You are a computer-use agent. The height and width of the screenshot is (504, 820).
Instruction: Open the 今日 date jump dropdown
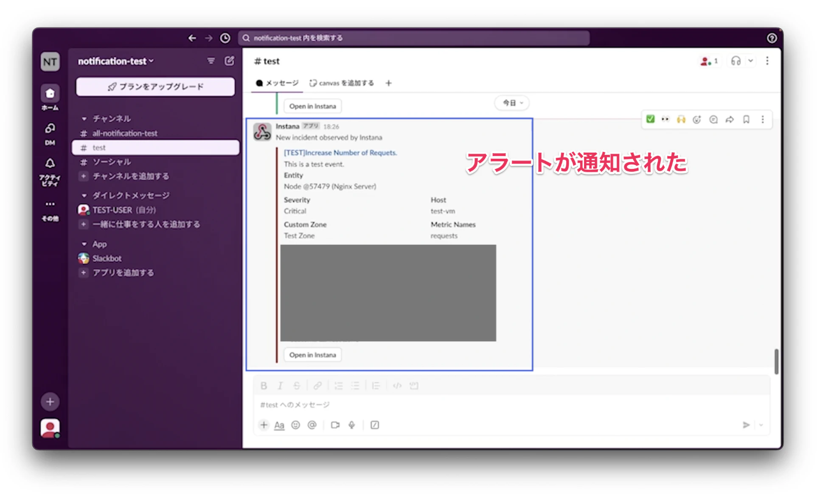coord(512,103)
